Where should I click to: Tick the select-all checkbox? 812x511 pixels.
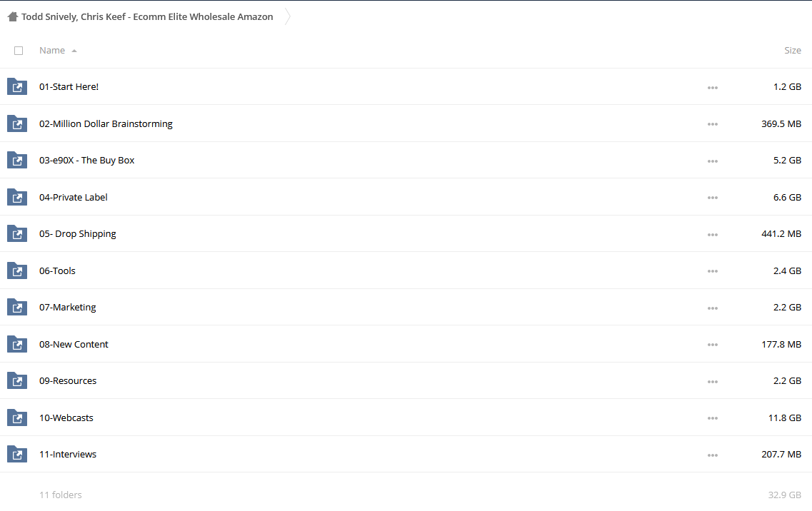[x=19, y=51]
